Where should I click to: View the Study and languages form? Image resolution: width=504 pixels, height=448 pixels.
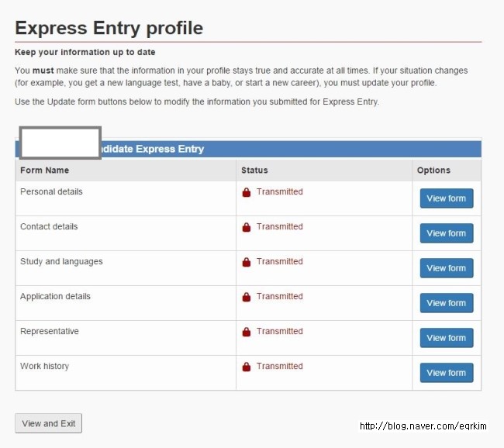tap(447, 268)
